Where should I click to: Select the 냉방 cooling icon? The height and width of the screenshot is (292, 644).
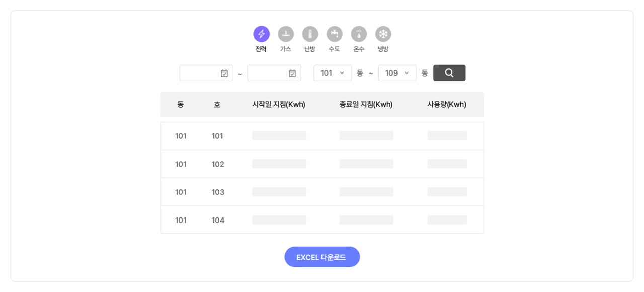pyautogui.click(x=382, y=34)
